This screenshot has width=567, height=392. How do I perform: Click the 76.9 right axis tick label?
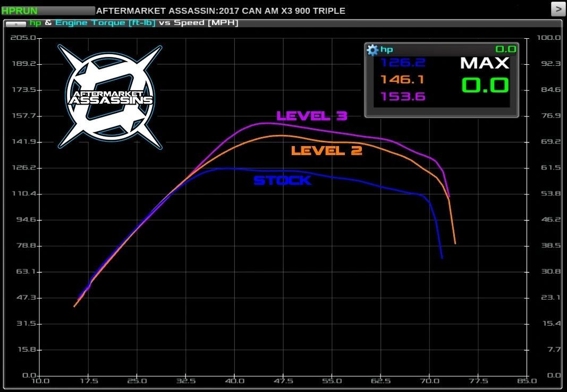(x=551, y=116)
